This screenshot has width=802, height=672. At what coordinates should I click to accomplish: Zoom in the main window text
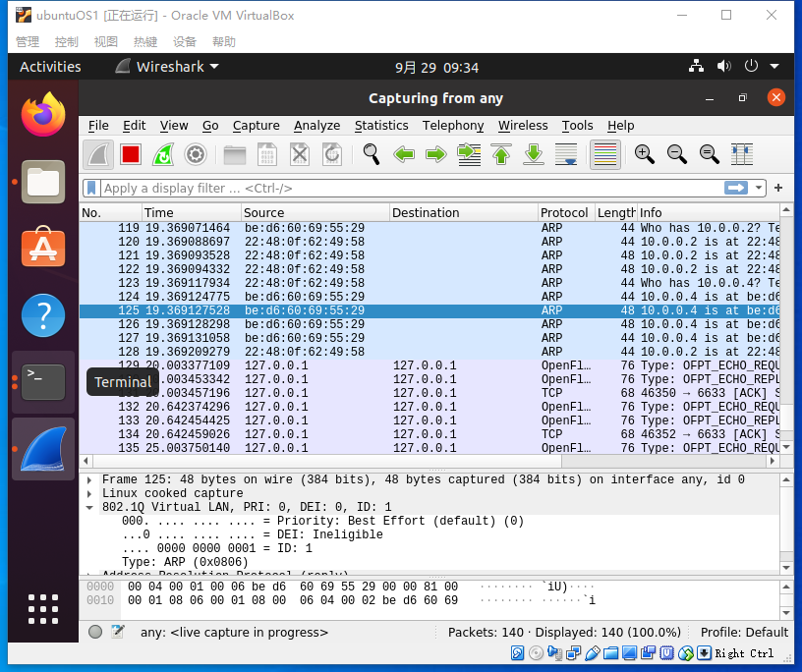645,154
